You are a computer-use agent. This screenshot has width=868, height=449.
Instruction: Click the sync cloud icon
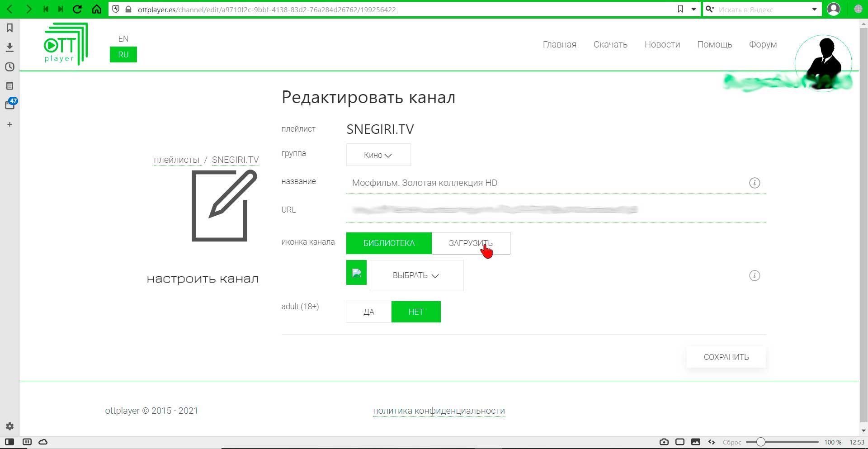point(43,442)
